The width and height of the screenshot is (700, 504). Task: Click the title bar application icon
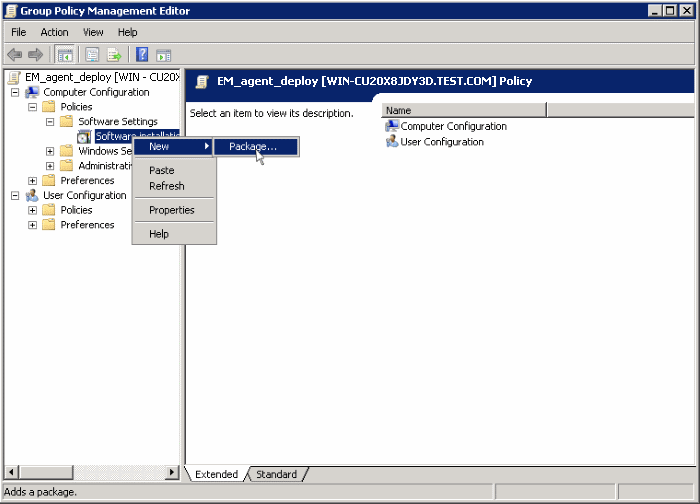(11, 11)
